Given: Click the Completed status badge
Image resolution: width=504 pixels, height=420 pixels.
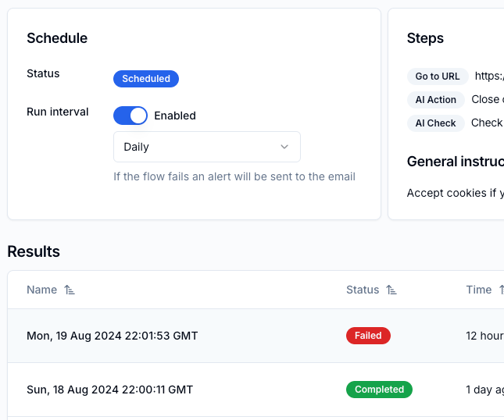Looking at the screenshot, I should click(379, 389).
